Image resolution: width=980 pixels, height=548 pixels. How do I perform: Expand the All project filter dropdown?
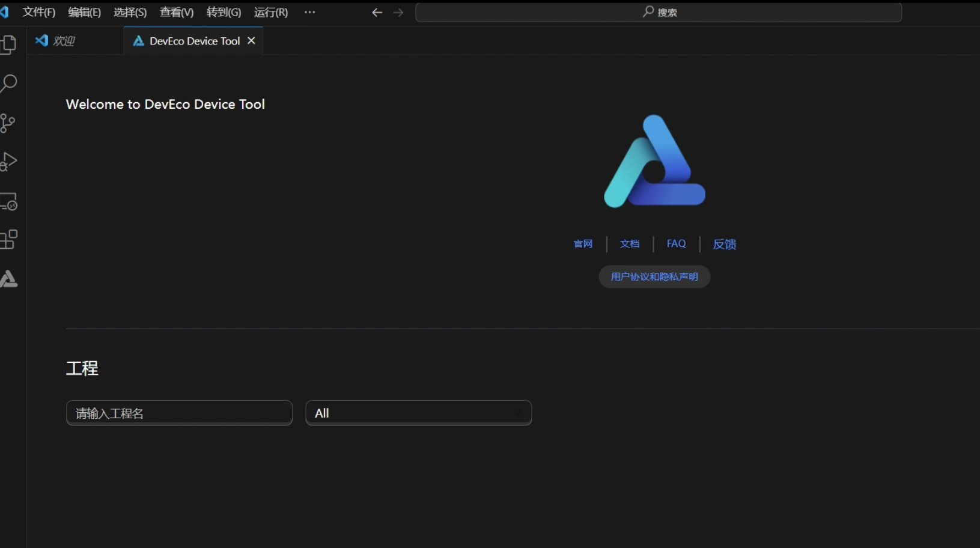point(419,413)
